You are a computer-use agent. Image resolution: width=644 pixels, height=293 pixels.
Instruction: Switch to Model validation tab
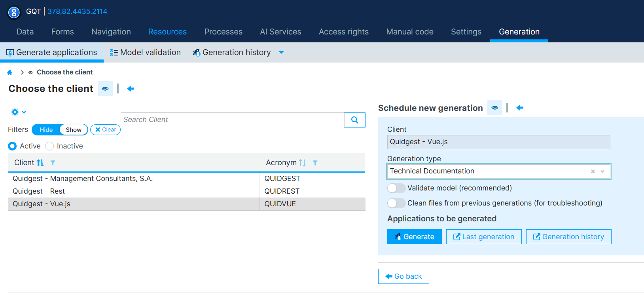point(145,52)
